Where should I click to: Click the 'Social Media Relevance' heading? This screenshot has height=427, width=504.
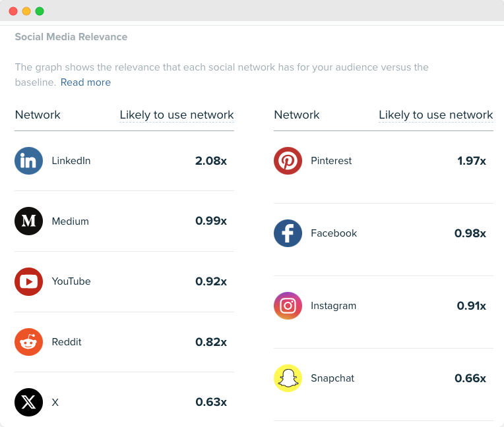pos(71,37)
